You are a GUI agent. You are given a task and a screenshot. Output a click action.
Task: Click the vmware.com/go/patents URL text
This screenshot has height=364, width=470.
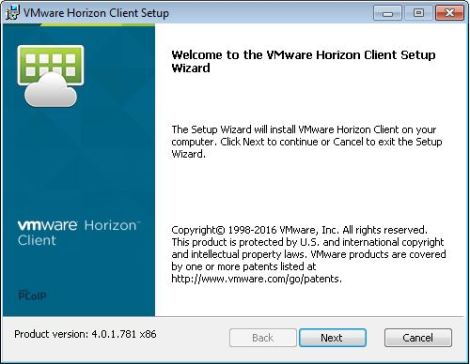tap(256, 279)
